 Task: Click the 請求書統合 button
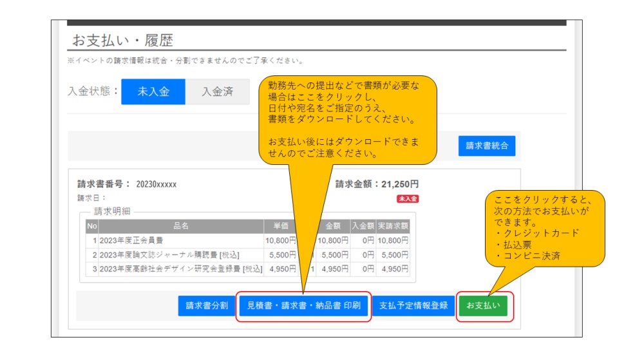pos(486,146)
